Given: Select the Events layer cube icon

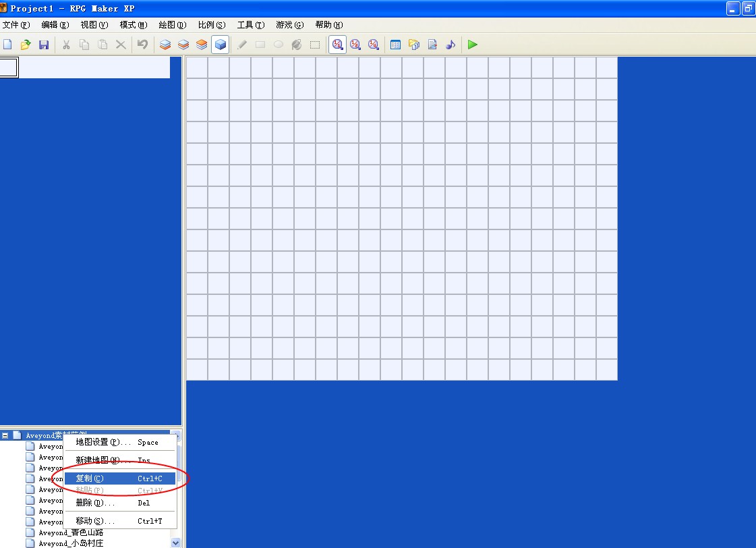Looking at the screenshot, I should click(x=221, y=45).
